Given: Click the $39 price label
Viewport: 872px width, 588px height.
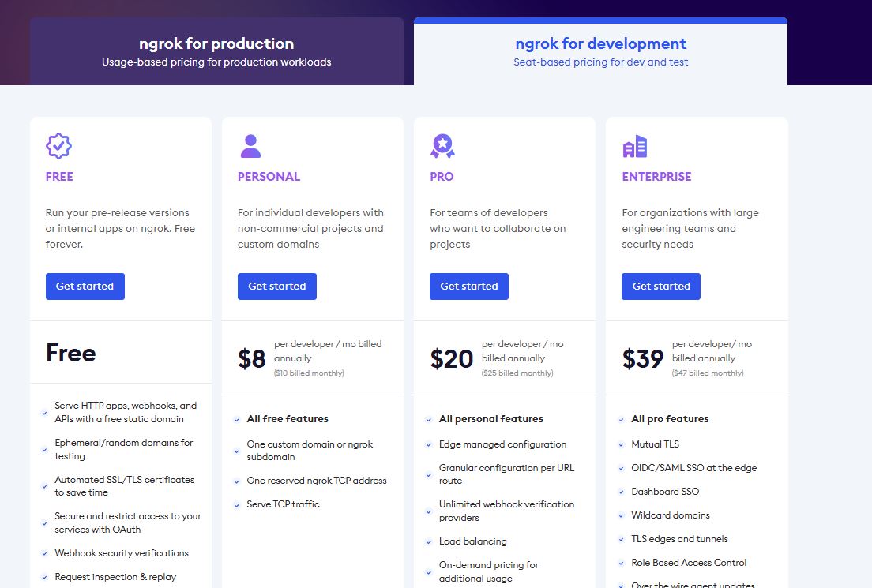Looking at the screenshot, I should [644, 358].
